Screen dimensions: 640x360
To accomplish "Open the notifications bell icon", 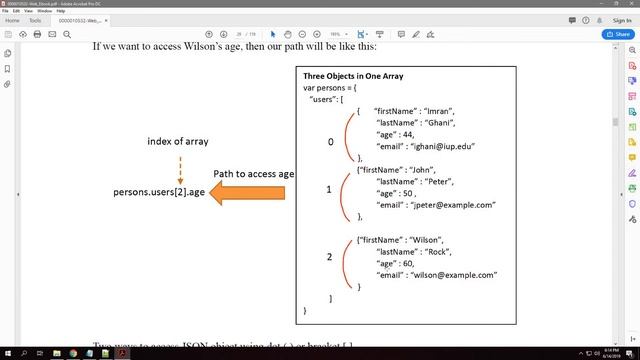I will (x=599, y=20).
